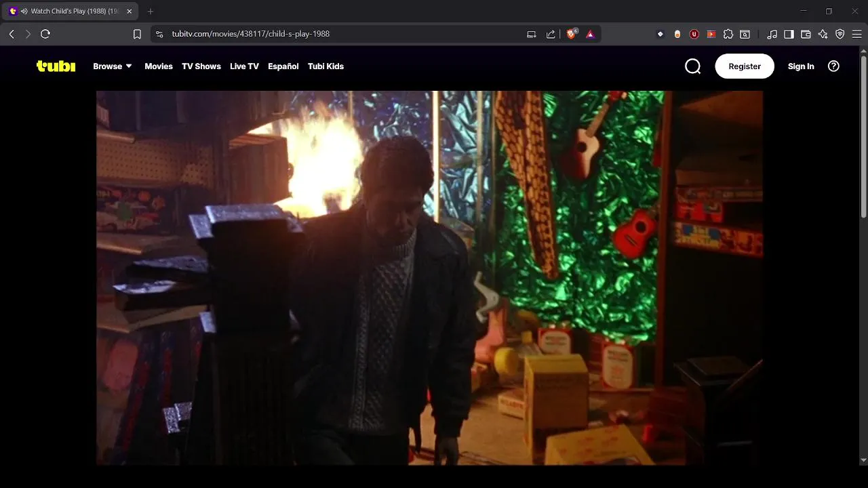Click the install/cast screen icon in address bar
The image size is (868, 488).
[532, 34]
